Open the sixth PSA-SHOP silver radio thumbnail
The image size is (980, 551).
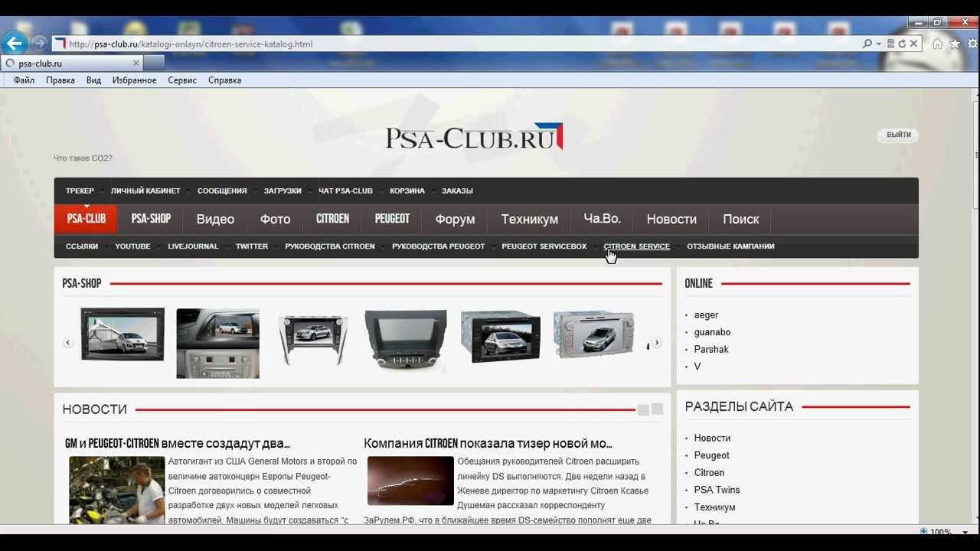click(x=593, y=334)
